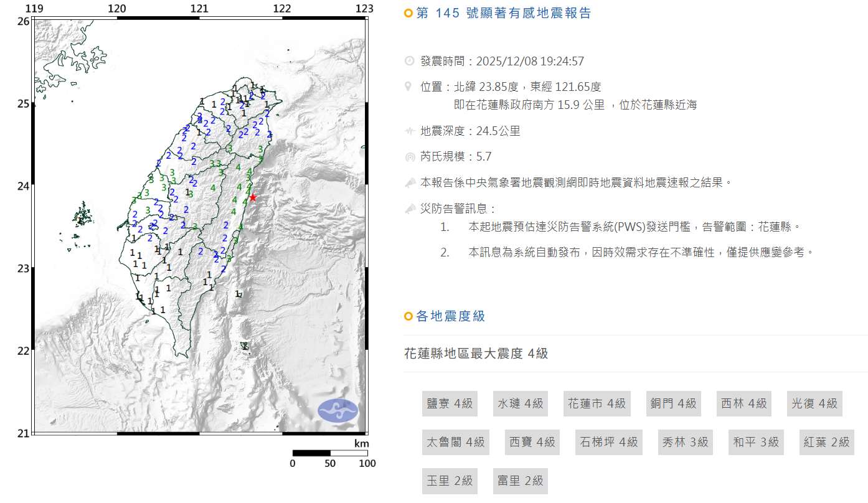The image size is (868, 503).
Task: Click the CWA swirl logo on the map
Action: pos(337,410)
